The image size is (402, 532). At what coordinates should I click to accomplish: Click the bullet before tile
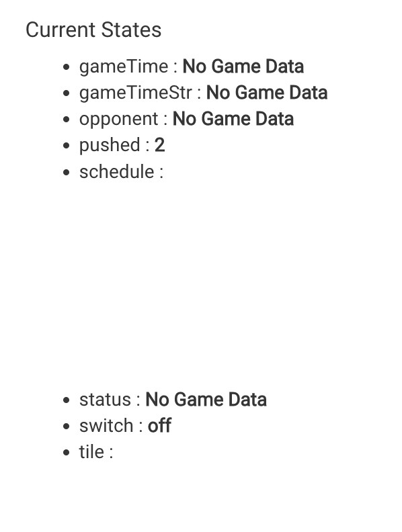(x=67, y=453)
